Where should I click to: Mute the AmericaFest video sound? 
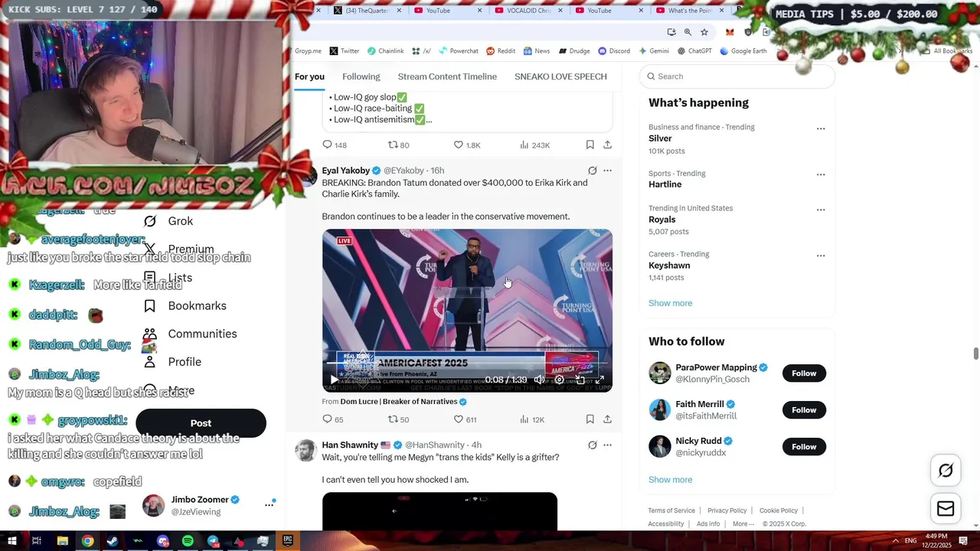tap(539, 380)
